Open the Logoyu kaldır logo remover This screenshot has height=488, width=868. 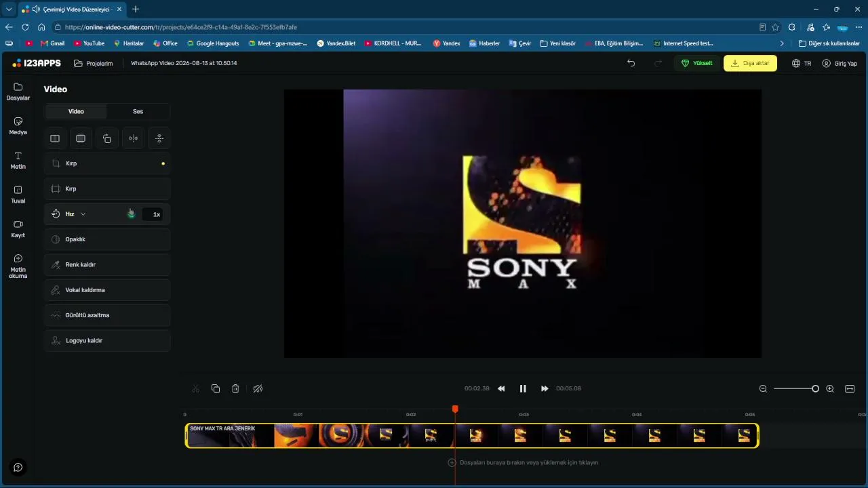[107, 340]
